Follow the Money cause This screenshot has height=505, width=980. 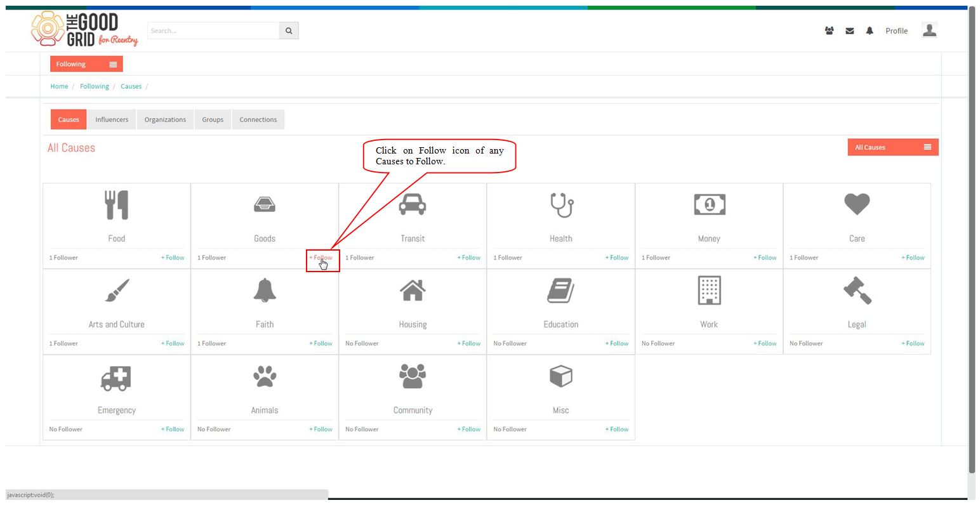[x=765, y=258]
